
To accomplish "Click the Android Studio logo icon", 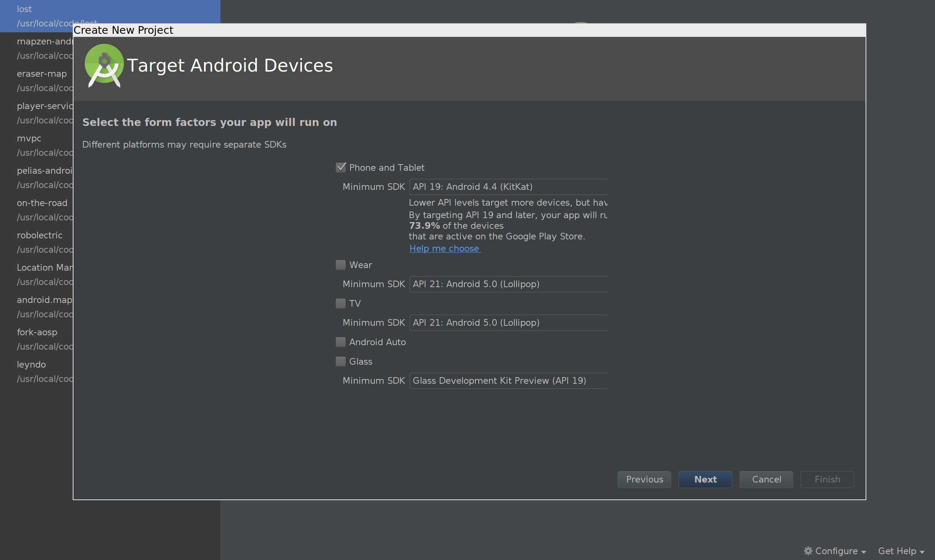I will (104, 65).
